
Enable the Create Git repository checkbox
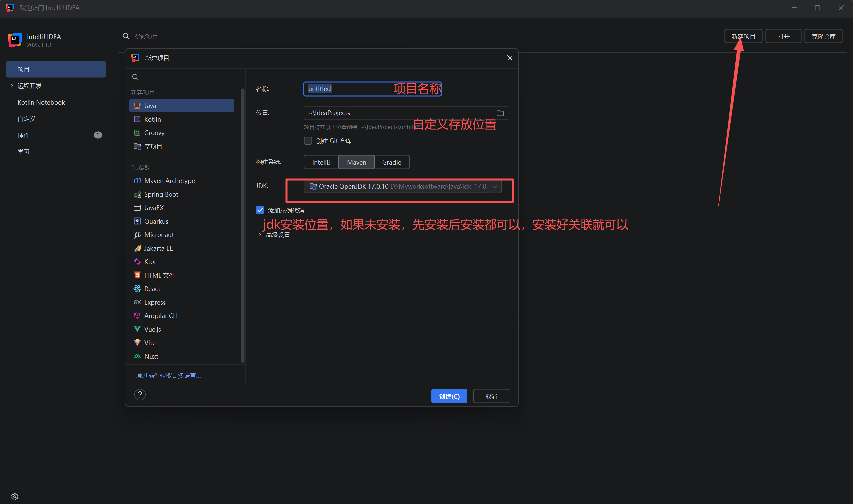tap(308, 141)
